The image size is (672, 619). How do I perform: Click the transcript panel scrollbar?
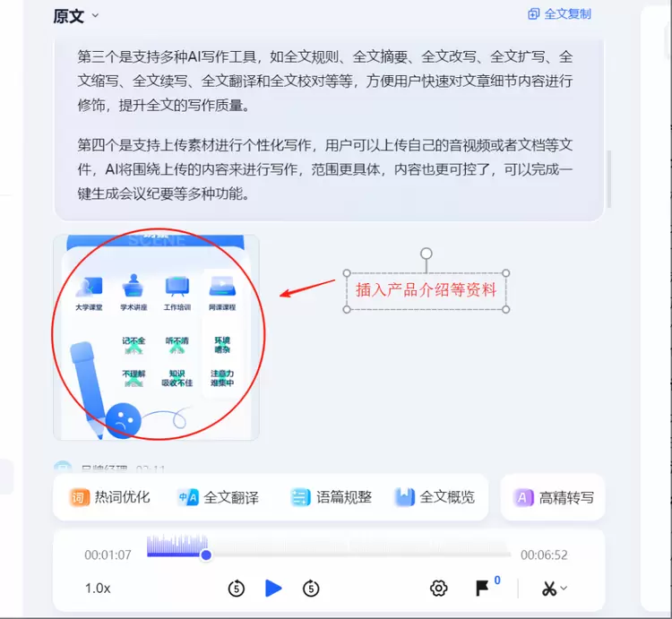click(x=609, y=178)
